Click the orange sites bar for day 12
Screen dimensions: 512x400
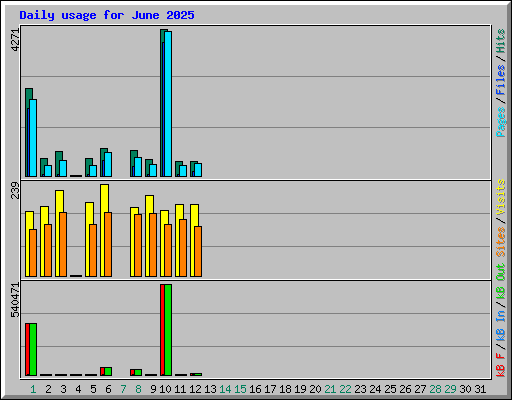198,251
